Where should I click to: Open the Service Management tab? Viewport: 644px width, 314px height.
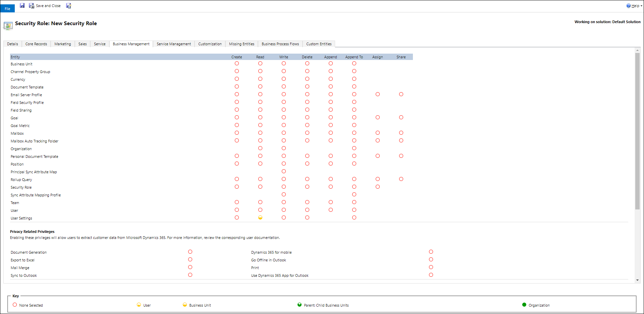(x=174, y=44)
